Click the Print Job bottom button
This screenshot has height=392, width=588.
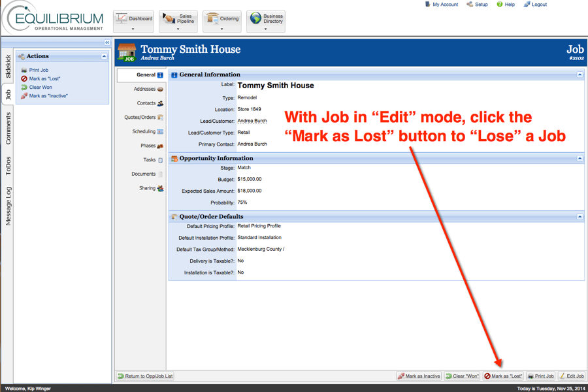click(540, 376)
